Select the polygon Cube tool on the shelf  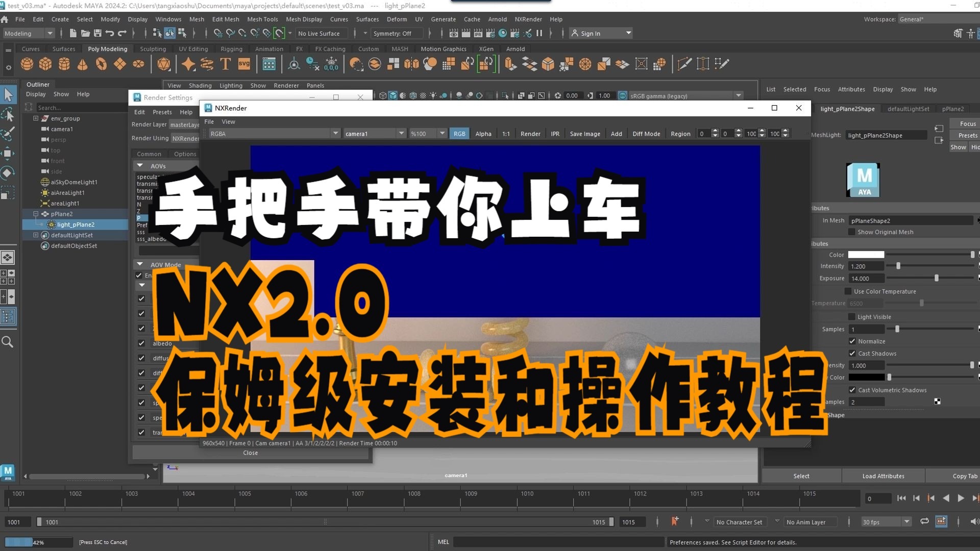point(45,64)
